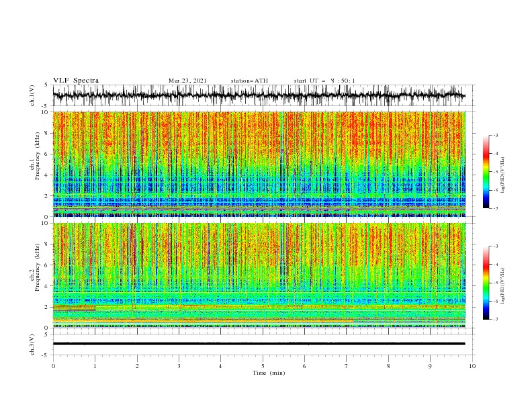Click the time axis tick "8"
The image size is (532, 411).
coord(388,366)
